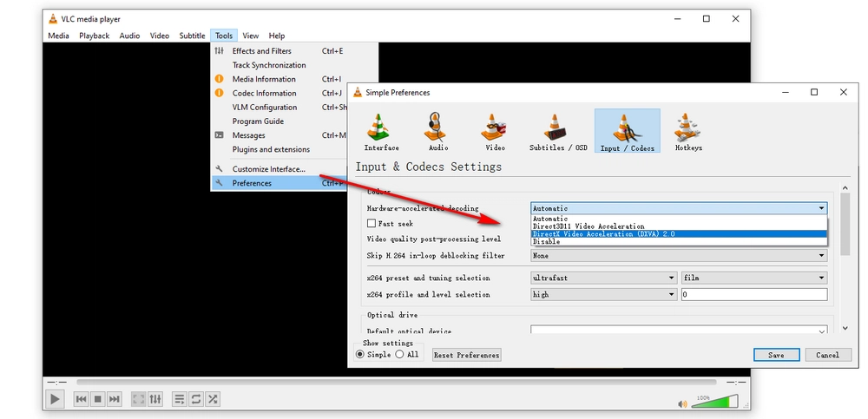The height and width of the screenshot is (419, 868).
Task: Open the Hotkeys preferences category
Action: (x=688, y=131)
